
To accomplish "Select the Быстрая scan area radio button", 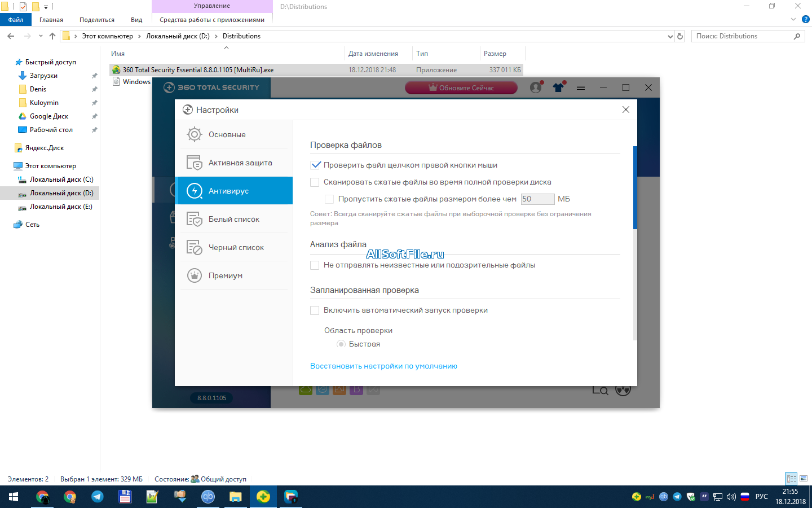I will coord(341,344).
